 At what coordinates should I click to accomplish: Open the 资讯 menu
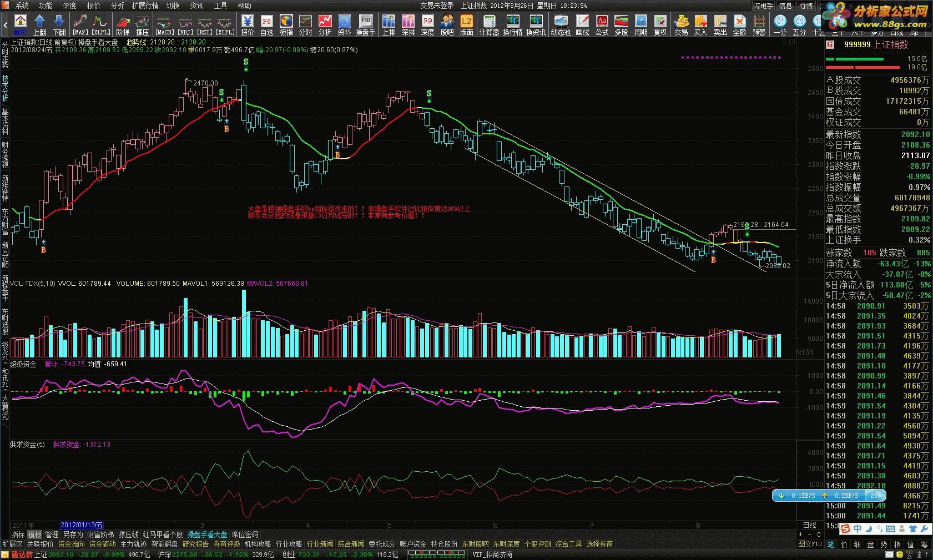point(196,6)
